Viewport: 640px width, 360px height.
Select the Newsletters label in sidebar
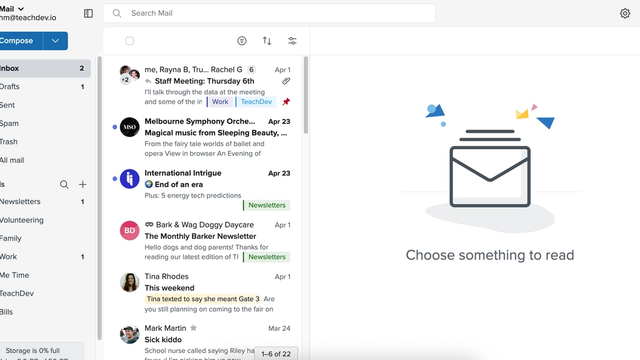(x=45, y=202)
